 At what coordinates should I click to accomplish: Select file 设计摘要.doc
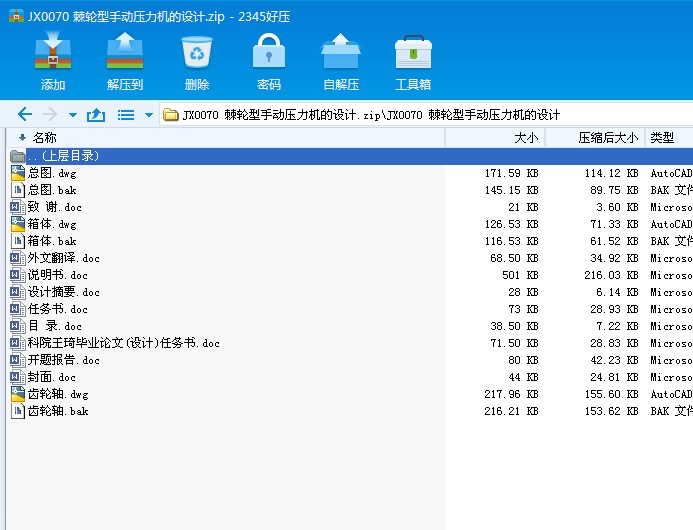point(64,292)
